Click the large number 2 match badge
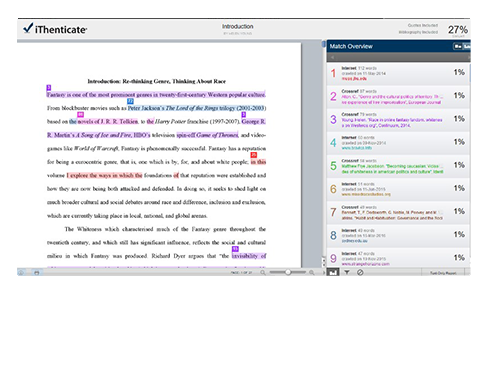488x374 pixels. pos(333,97)
